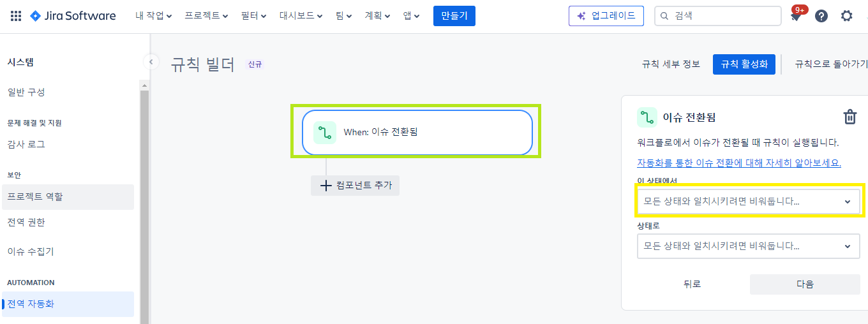The height and width of the screenshot is (324, 868).
Task: Select 감사 로그 in the sidebar
Action: pyautogui.click(x=26, y=145)
